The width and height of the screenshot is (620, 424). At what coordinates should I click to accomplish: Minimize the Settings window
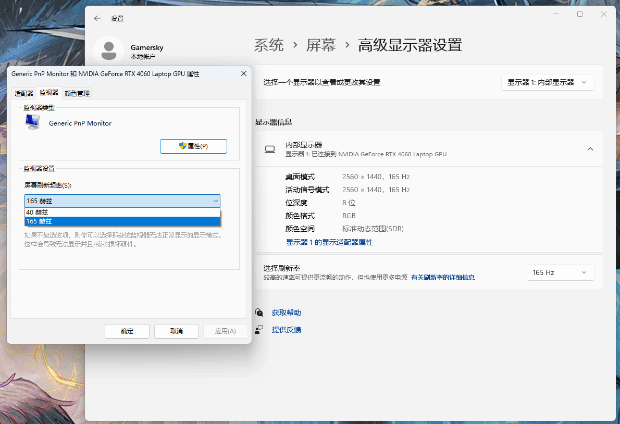tap(556, 14)
